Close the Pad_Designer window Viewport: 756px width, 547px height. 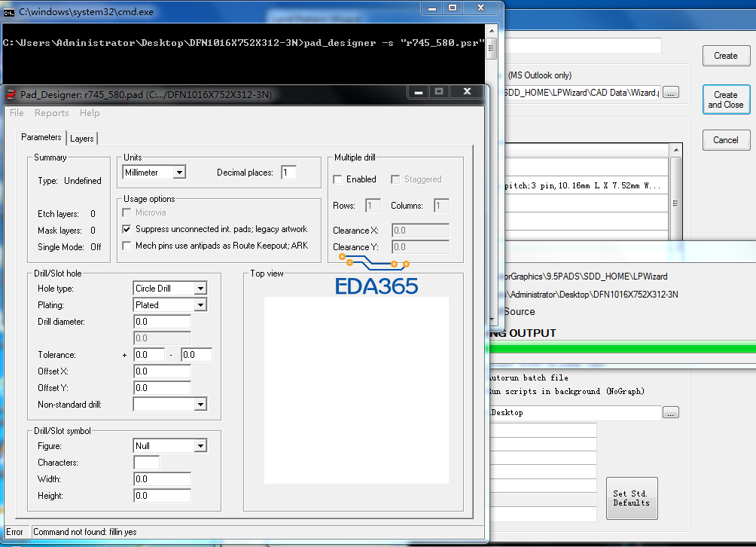pyautogui.click(x=467, y=91)
